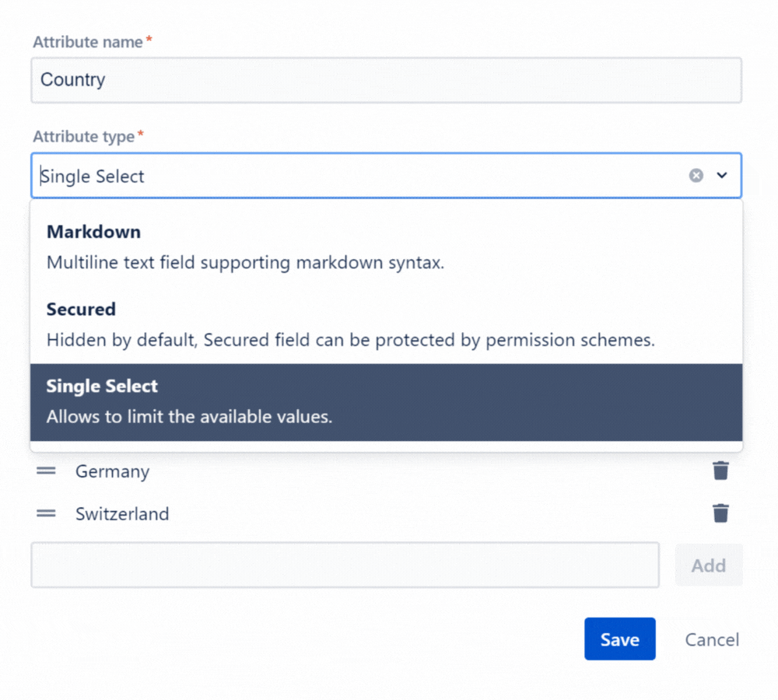
Task: Cancel editing the attribute
Action: [x=712, y=639]
